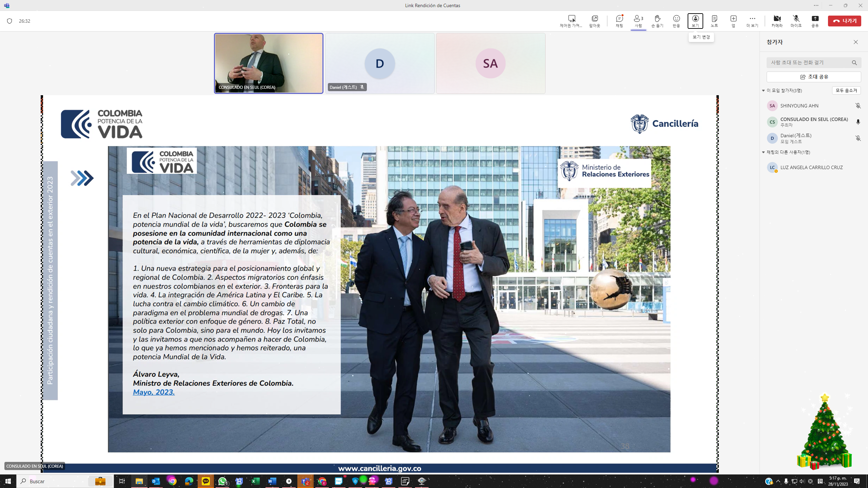Select Daniel (게스트) in participant list

(x=814, y=138)
